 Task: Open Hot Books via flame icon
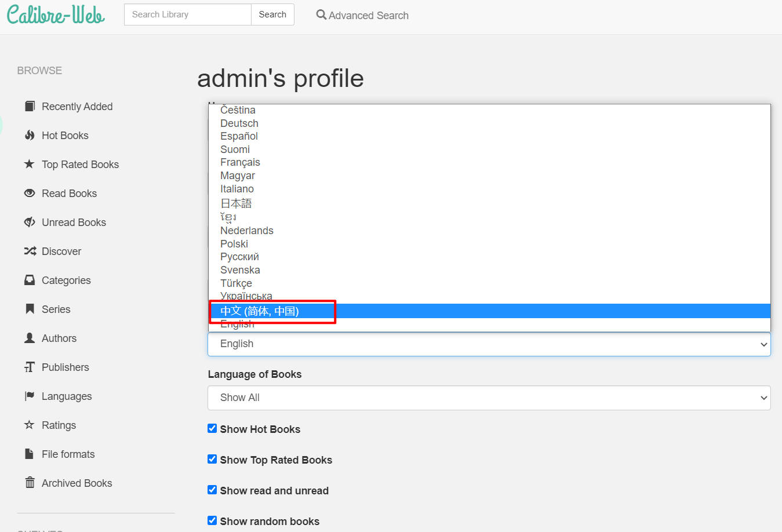pyautogui.click(x=30, y=135)
